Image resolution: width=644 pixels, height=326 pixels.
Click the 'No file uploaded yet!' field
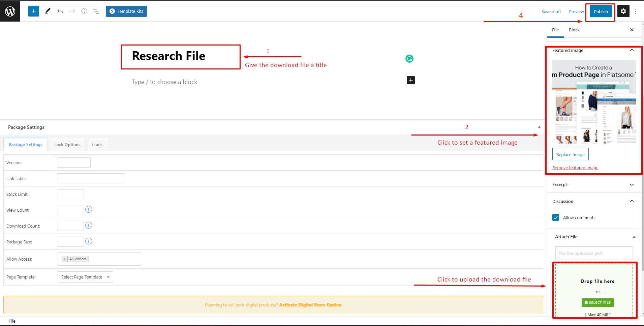594,253
